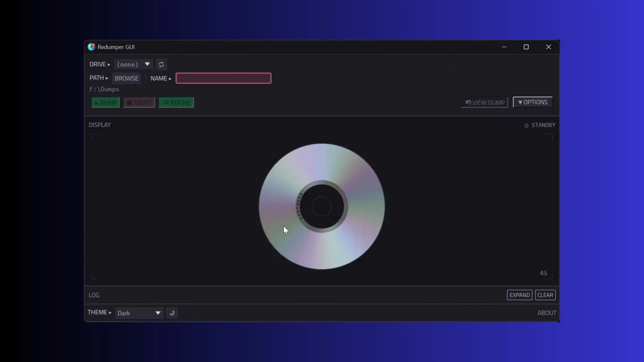This screenshot has width=644, height=362.
Task: Click the ABORT button
Action: tap(139, 102)
